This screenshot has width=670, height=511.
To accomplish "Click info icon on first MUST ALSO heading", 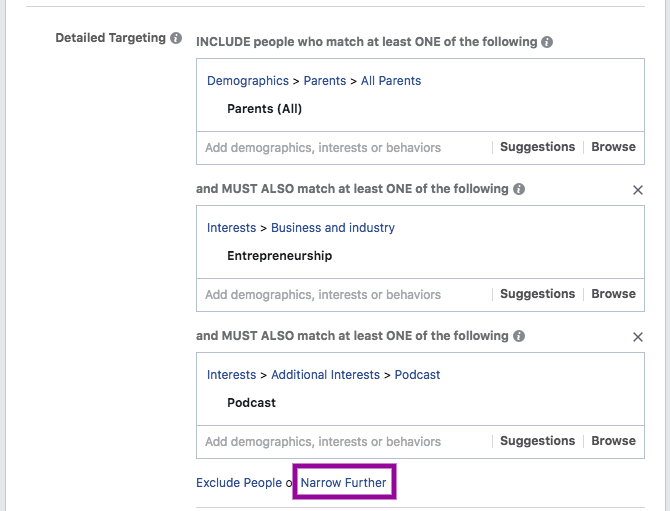I will pyautogui.click(x=519, y=189).
